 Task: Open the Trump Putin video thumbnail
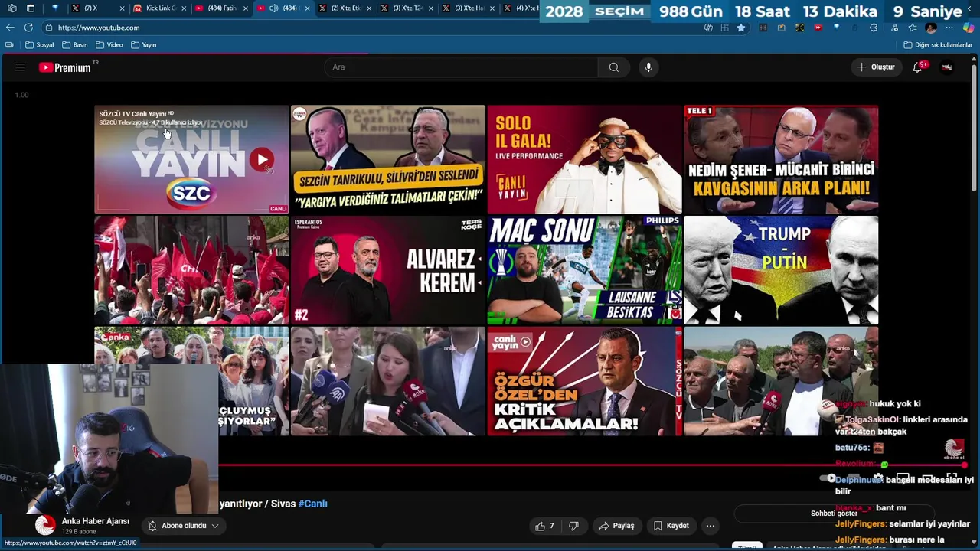781,270
